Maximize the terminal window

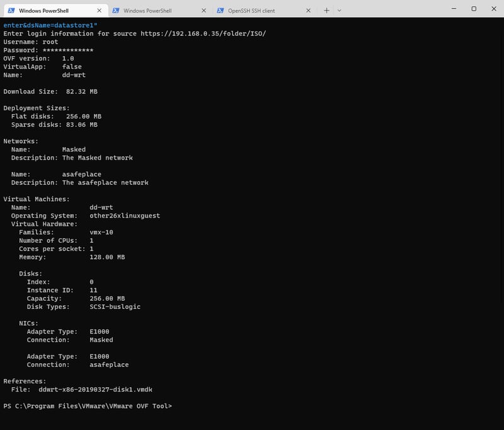[x=474, y=9]
